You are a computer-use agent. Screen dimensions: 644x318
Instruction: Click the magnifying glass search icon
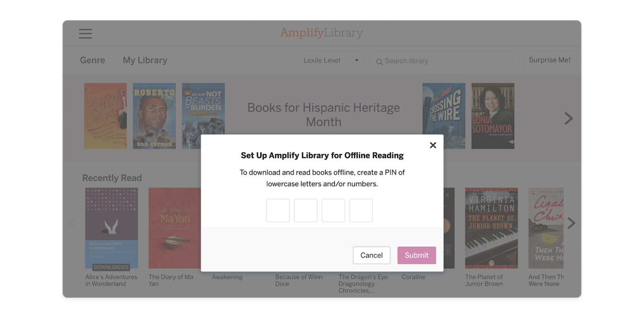coord(379,61)
